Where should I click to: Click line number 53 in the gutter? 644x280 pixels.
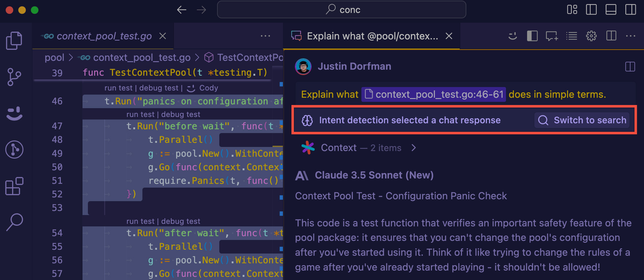pos(57,208)
